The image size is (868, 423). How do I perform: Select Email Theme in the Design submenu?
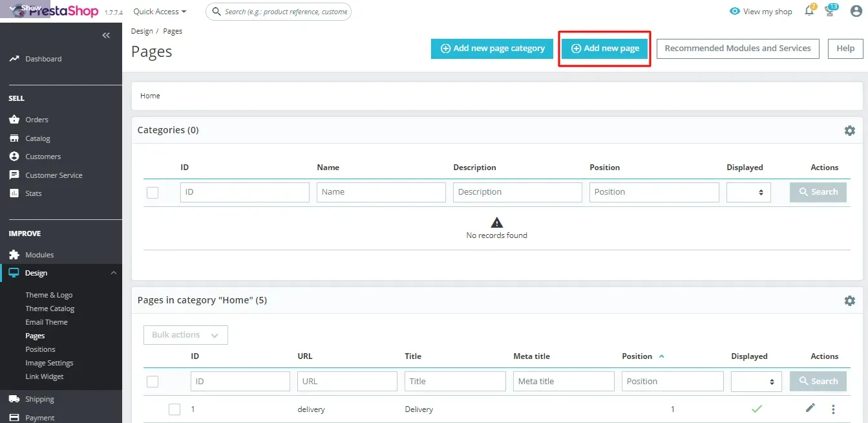pyautogui.click(x=47, y=322)
